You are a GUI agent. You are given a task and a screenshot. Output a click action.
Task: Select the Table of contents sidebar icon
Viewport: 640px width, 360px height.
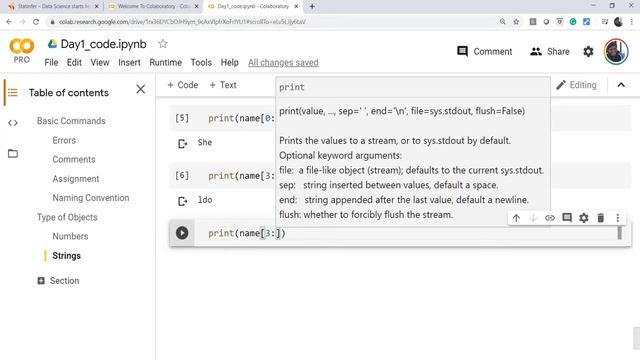(13, 93)
